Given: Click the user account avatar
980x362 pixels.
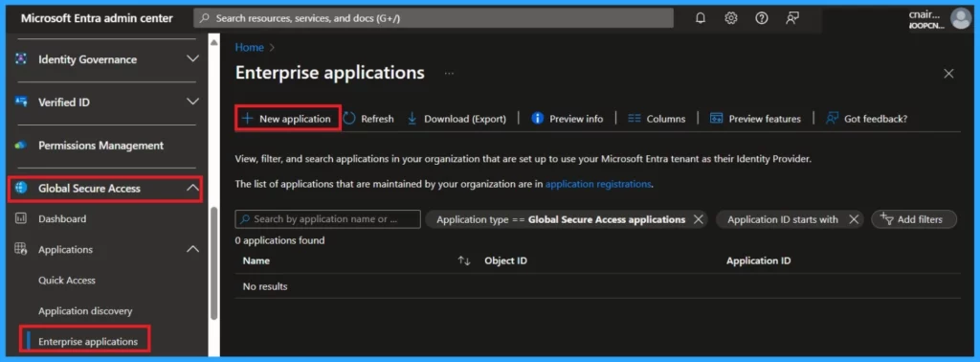Looking at the screenshot, I should tap(961, 18).
